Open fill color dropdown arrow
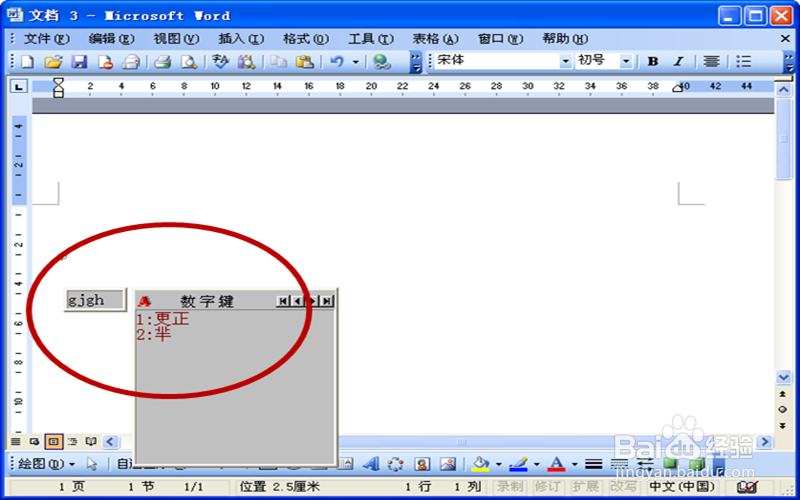 (498, 464)
